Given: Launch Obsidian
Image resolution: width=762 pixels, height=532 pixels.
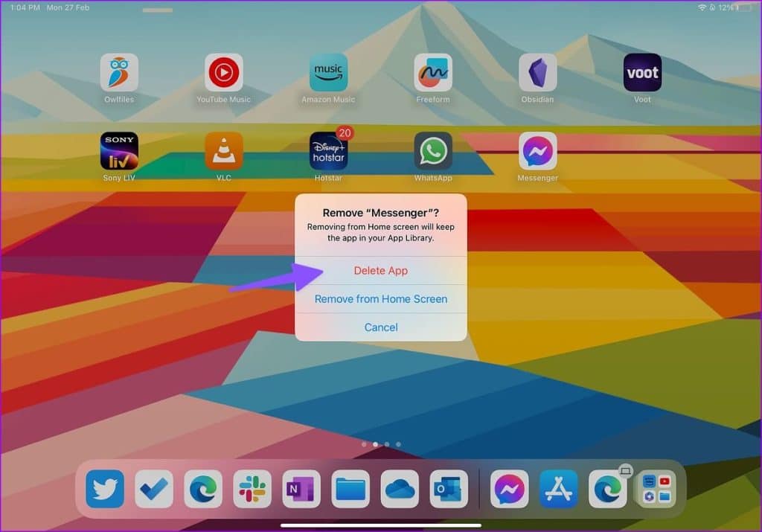Looking at the screenshot, I should tap(537, 71).
